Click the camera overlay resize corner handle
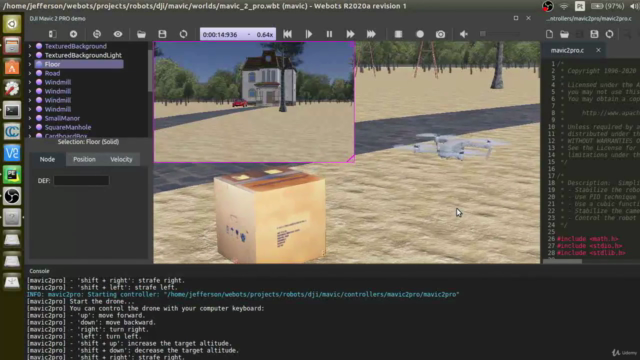Viewport: 640px width, 360px height. (x=351, y=159)
